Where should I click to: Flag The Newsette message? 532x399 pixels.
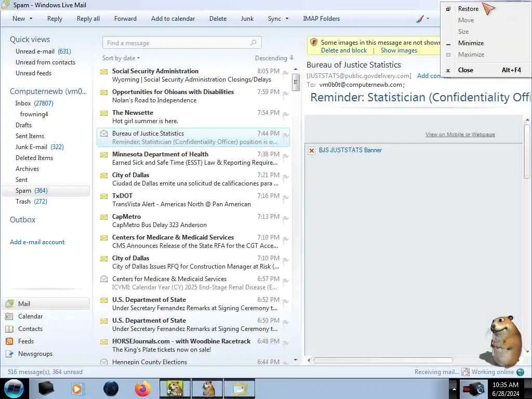coord(286,114)
